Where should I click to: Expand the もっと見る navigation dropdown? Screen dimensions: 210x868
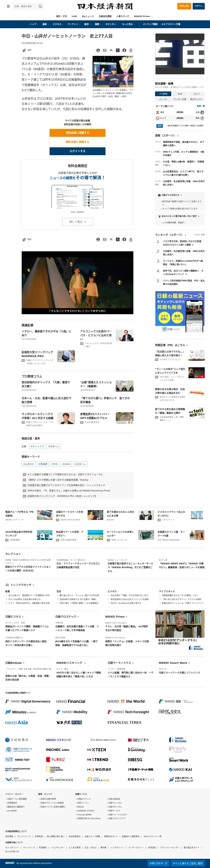point(129,24)
